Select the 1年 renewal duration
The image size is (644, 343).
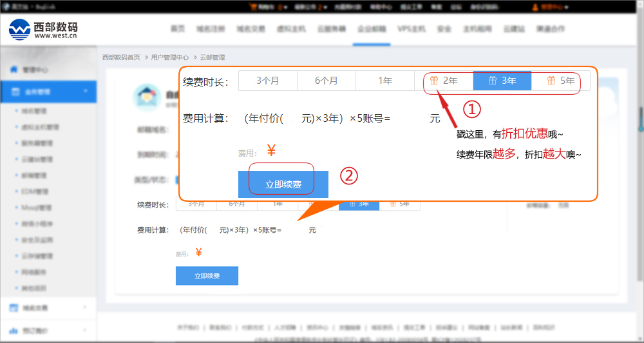385,81
